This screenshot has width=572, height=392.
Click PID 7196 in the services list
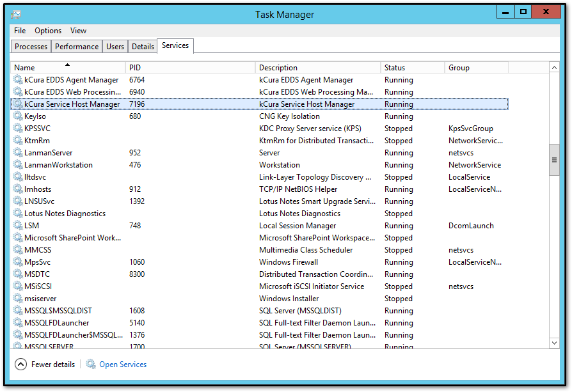click(137, 104)
